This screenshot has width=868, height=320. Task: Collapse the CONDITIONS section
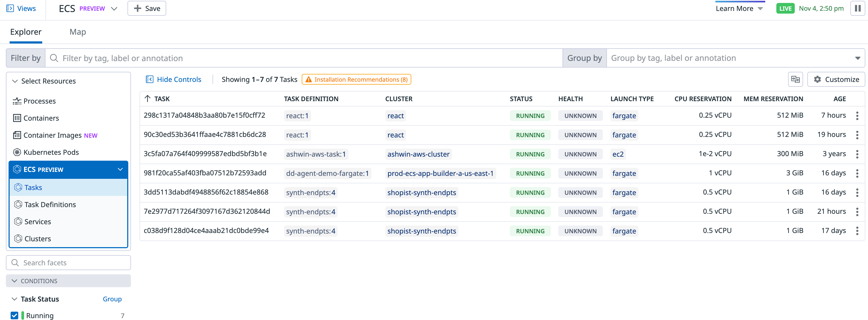[x=14, y=281]
